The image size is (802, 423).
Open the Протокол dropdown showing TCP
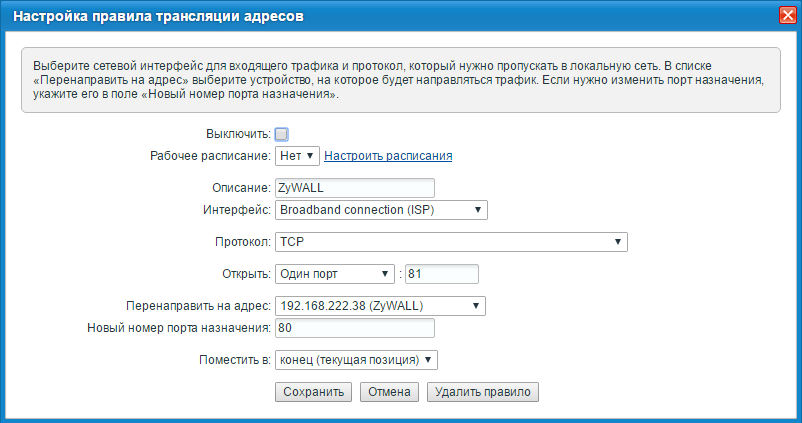(450, 242)
